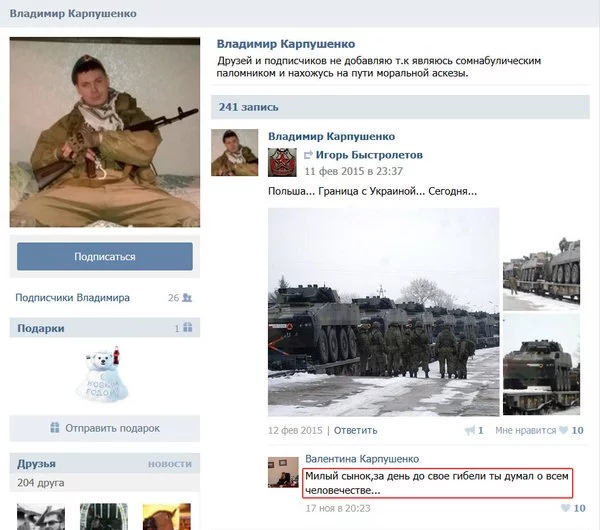Click the Подписаться button
Screen dimensions: 600x530
click(105, 256)
